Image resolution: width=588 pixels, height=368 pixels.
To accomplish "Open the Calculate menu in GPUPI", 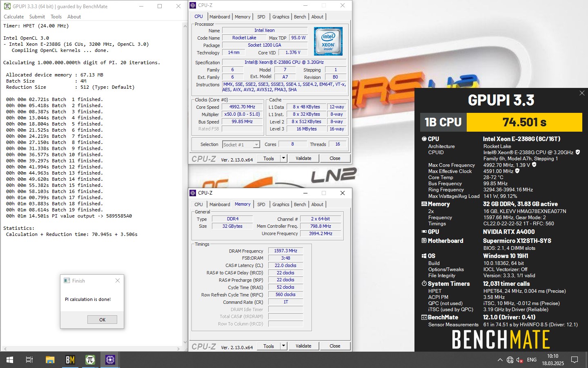I will point(14,17).
